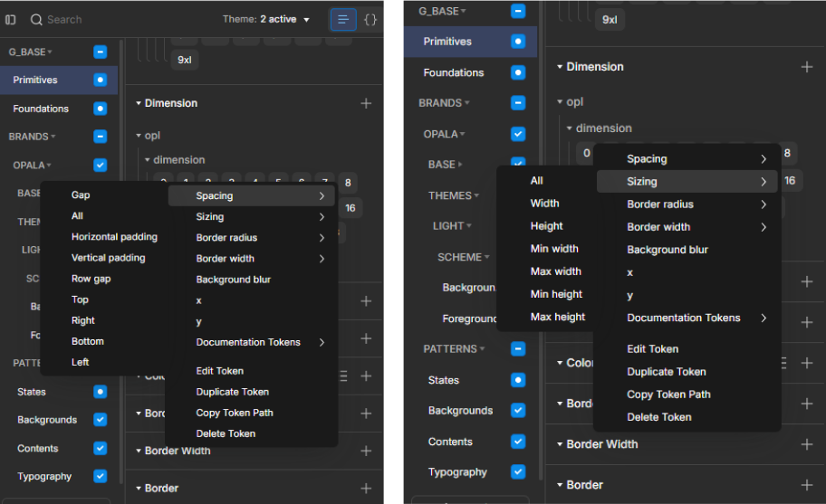Click Min width in Sizing submenu
This screenshot has width=826, height=504.
click(554, 249)
